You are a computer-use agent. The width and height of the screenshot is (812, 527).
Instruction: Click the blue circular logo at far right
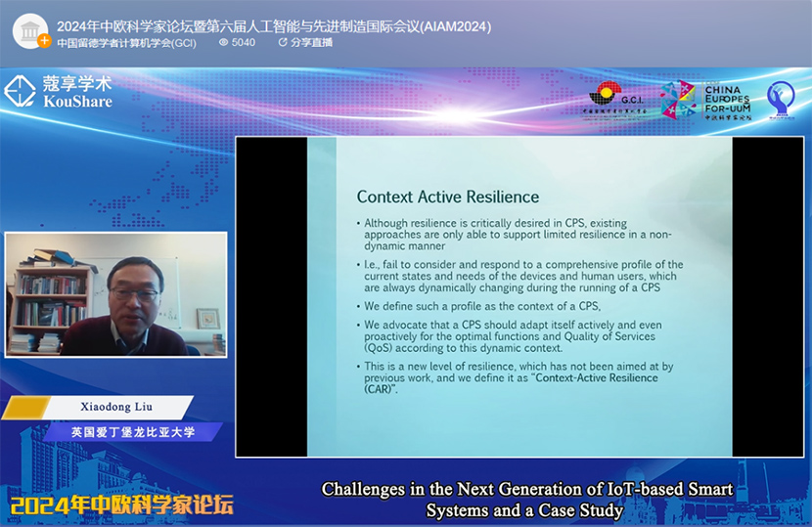pos(780,100)
